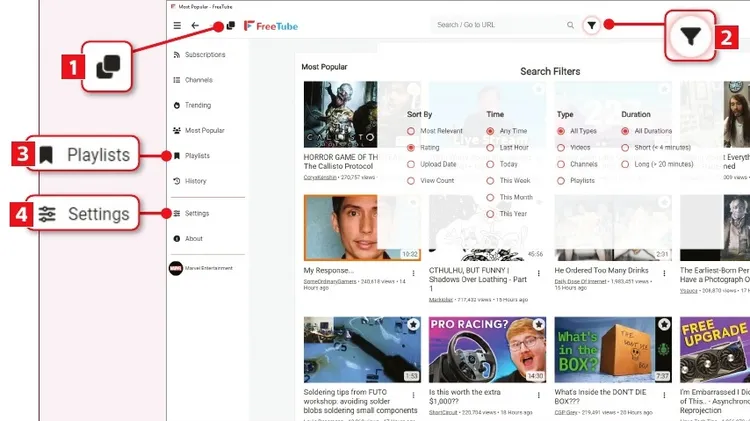750x421 pixels.
Task: Click the Playlists bookmark icon in the sidebar
Action: click(x=176, y=155)
